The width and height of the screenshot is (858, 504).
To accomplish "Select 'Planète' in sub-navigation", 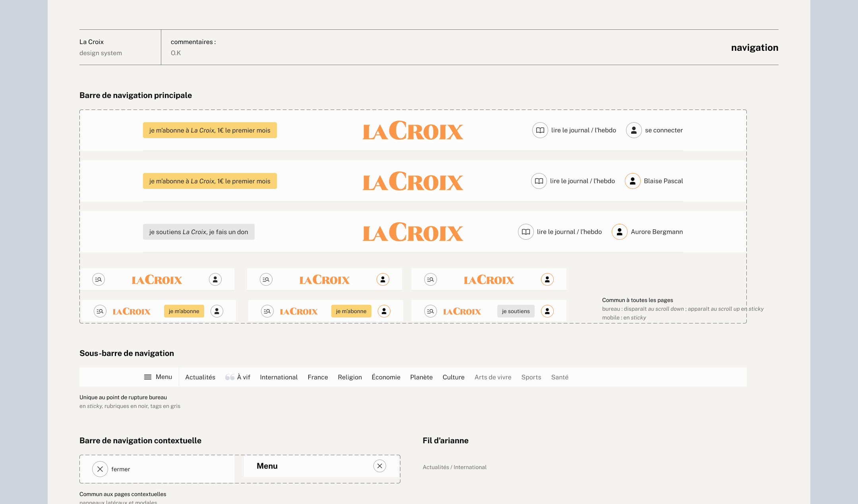I will tap(421, 377).
